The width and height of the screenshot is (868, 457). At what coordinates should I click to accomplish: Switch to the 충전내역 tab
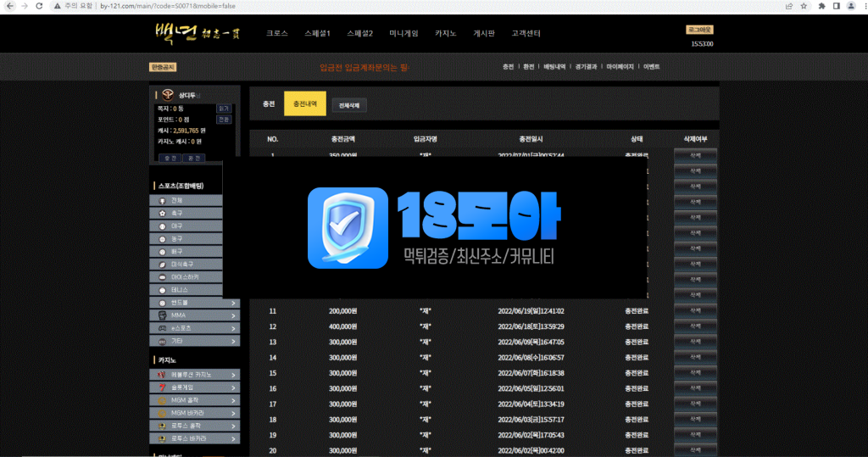pyautogui.click(x=305, y=103)
